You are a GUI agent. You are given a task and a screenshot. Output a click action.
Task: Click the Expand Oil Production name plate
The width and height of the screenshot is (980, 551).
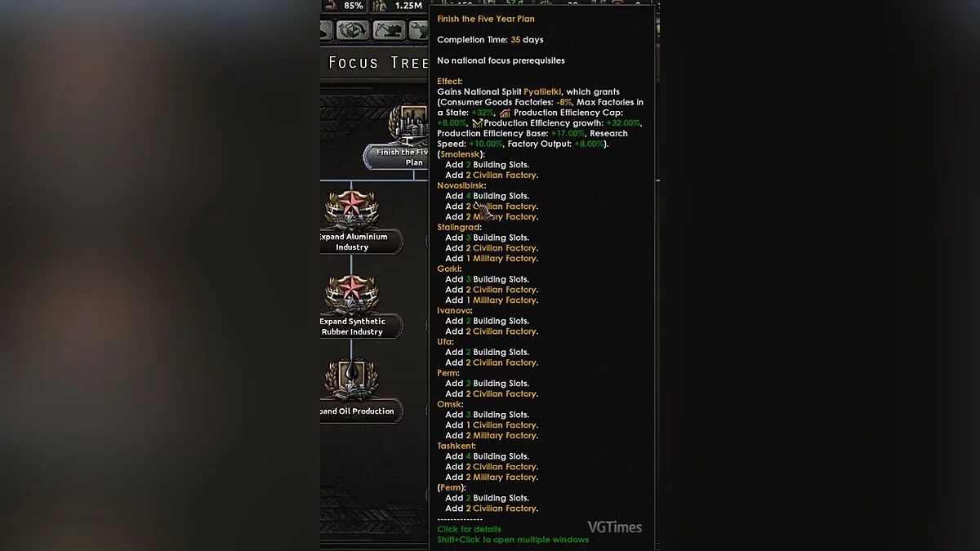pyautogui.click(x=360, y=411)
